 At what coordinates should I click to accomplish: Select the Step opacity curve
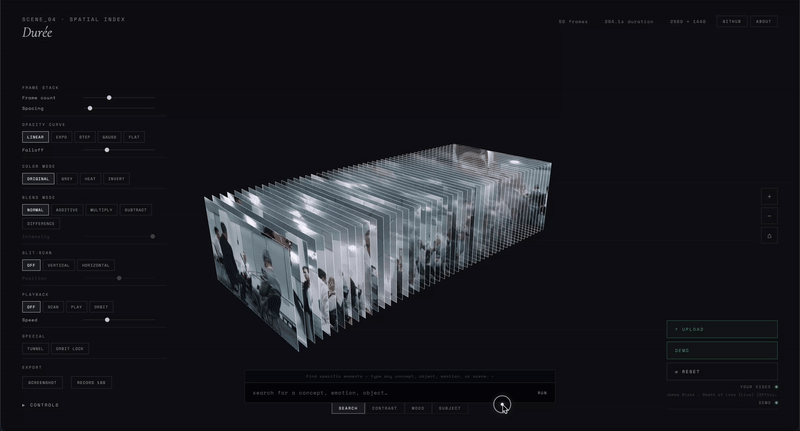click(x=85, y=137)
